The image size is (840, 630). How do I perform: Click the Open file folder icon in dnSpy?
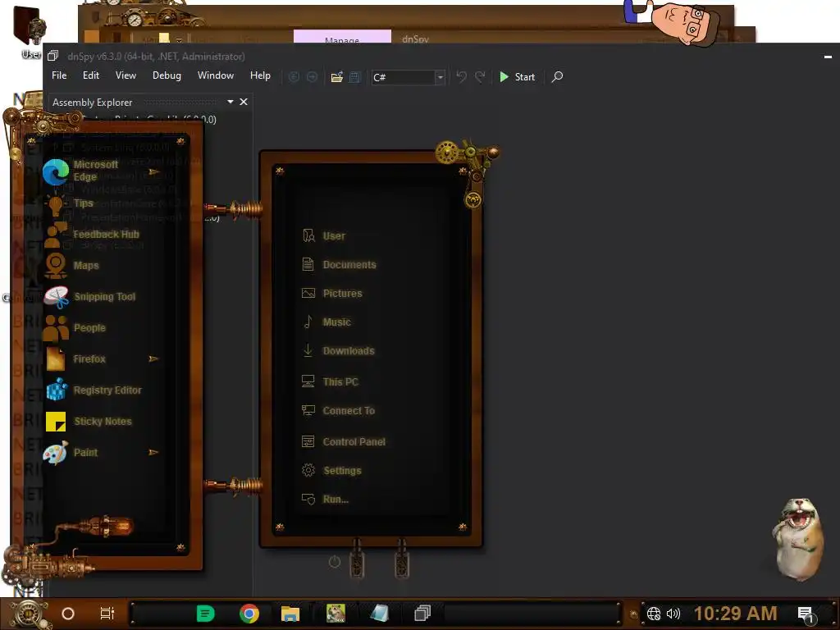coord(336,77)
